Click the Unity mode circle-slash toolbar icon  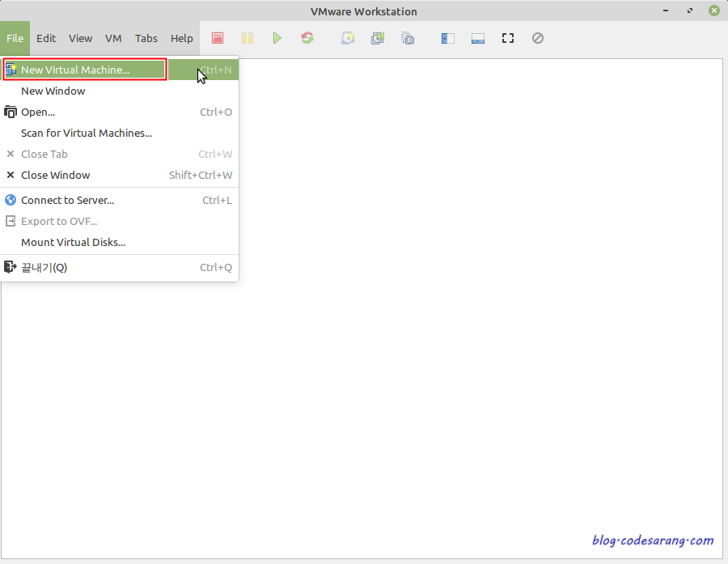point(538,38)
